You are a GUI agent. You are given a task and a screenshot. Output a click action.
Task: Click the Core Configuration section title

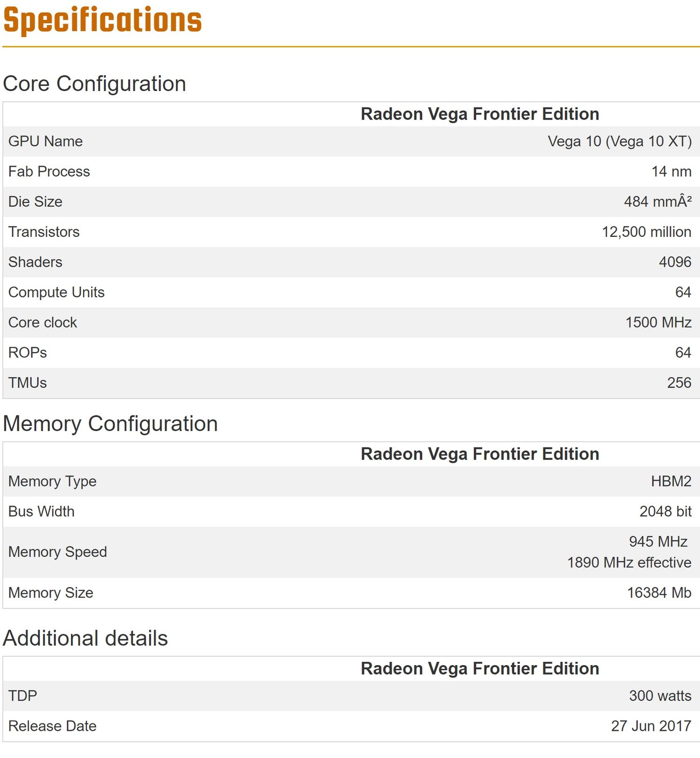(x=94, y=84)
